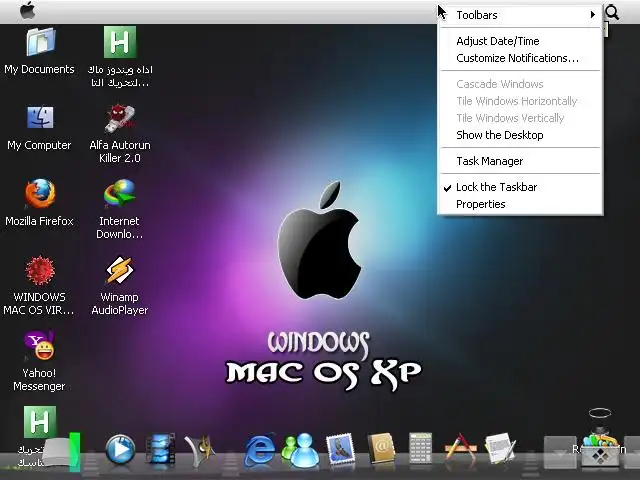Open the Messenger buddies icon in dock

pyautogui.click(x=300, y=451)
